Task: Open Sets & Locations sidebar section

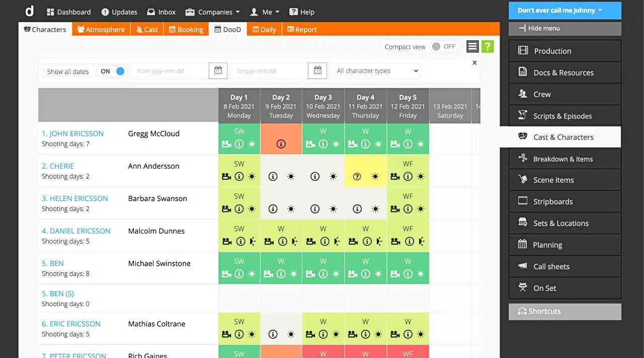Action: (565, 223)
